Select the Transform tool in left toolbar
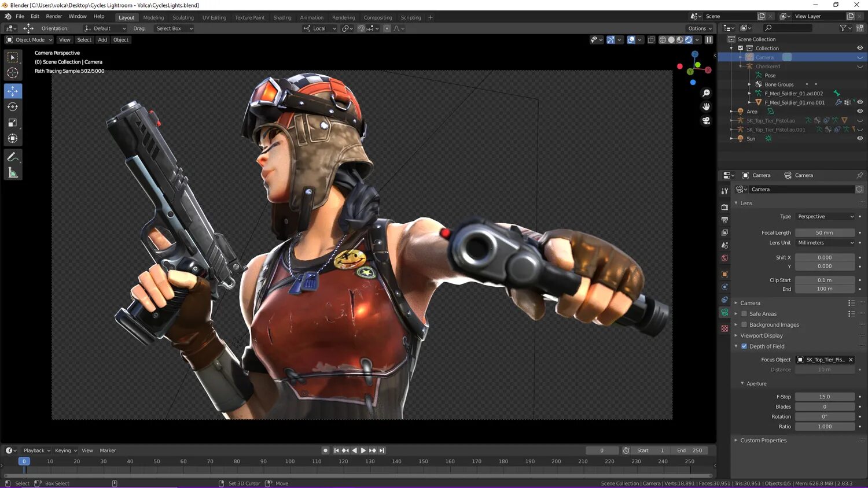Image resolution: width=868 pixels, height=488 pixels. pos(13,138)
